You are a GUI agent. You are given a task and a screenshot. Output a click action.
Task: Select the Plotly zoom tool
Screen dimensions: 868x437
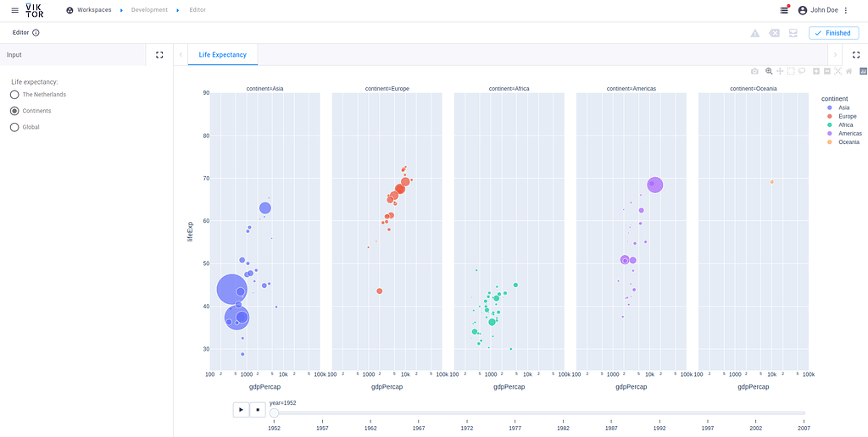tap(769, 71)
